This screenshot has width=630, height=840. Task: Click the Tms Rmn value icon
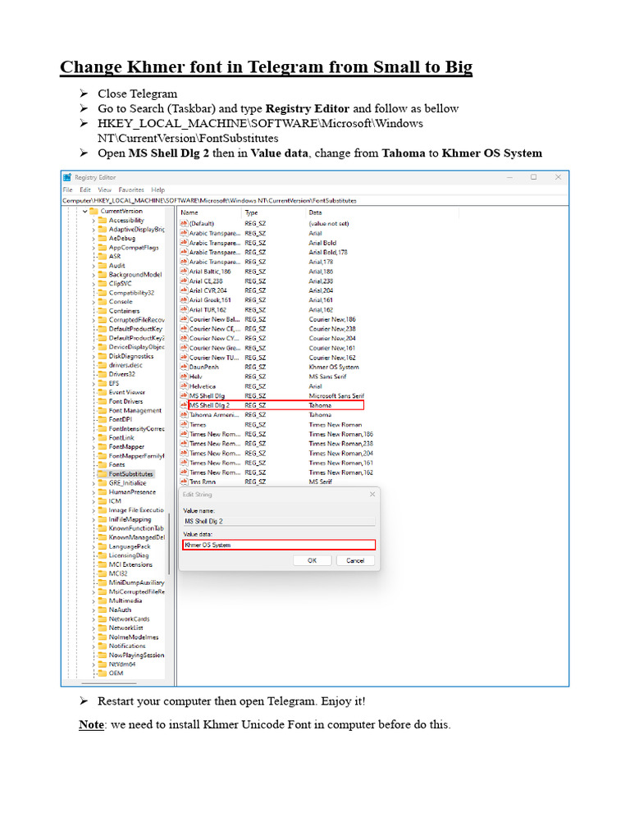click(184, 482)
